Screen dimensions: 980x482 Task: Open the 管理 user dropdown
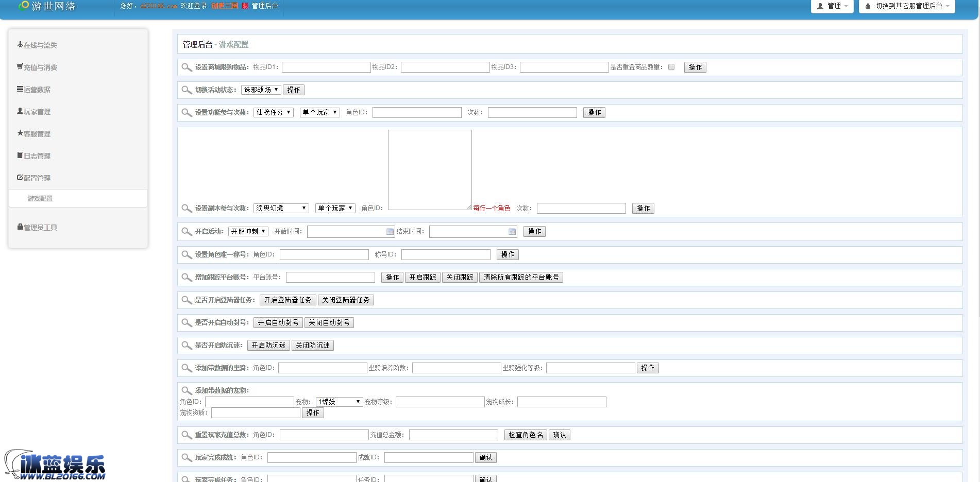(x=832, y=6)
